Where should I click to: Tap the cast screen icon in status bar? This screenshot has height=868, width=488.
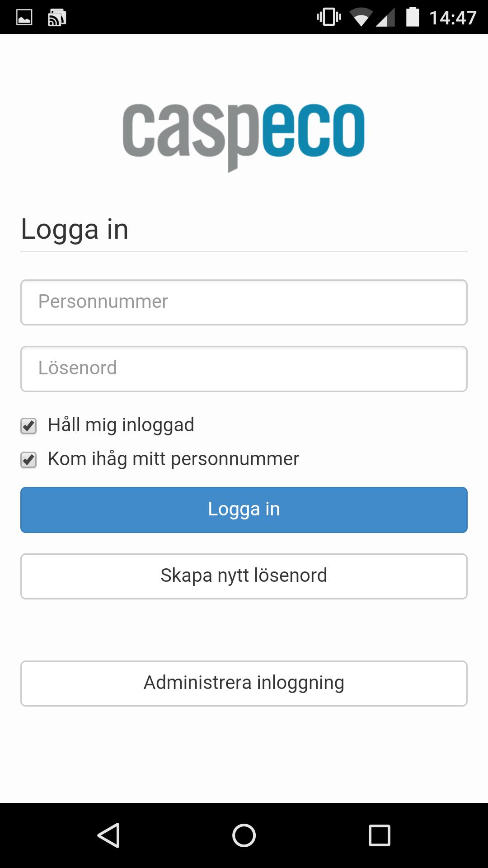pyautogui.click(x=57, y=18)
